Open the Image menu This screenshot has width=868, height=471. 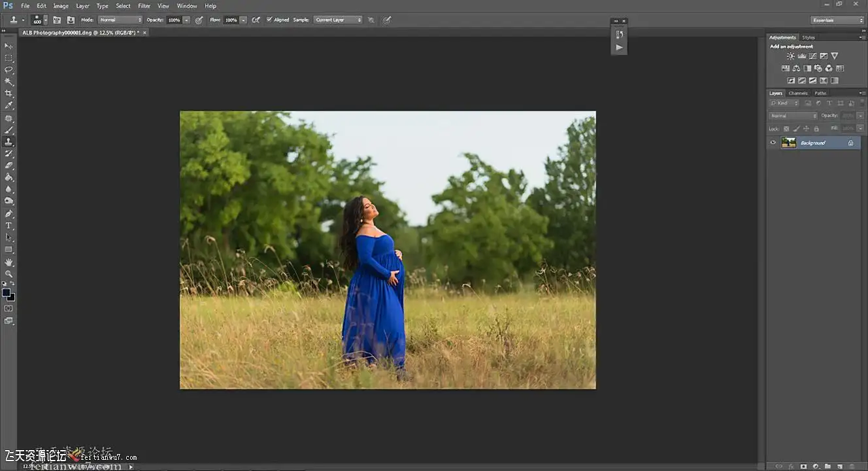click(x=61, y=6)
